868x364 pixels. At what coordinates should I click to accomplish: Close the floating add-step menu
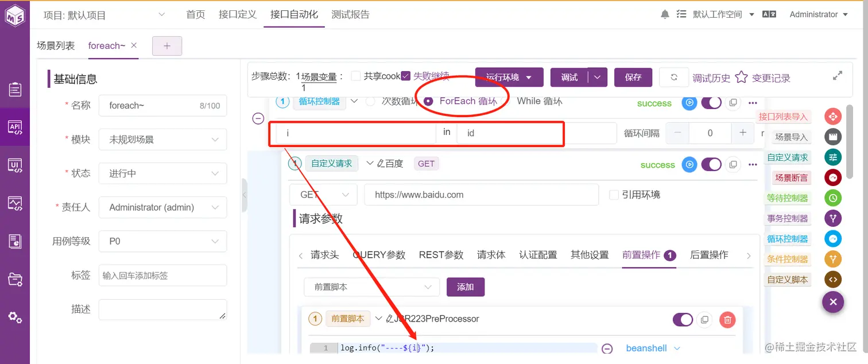833,301
